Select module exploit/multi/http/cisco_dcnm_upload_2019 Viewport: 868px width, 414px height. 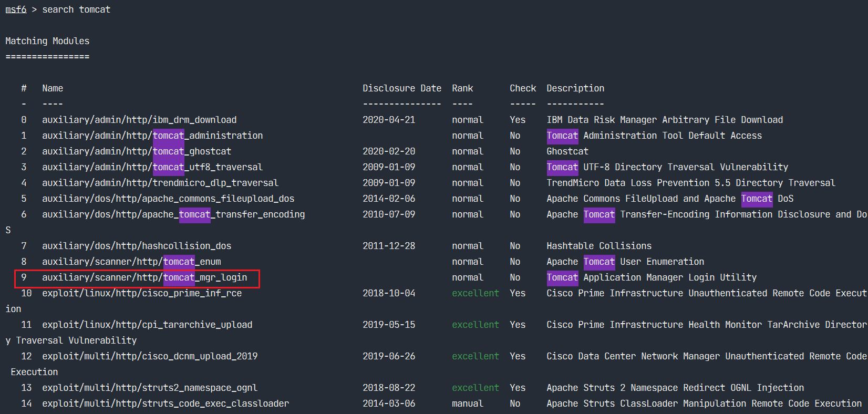click(x=150, y=356)
